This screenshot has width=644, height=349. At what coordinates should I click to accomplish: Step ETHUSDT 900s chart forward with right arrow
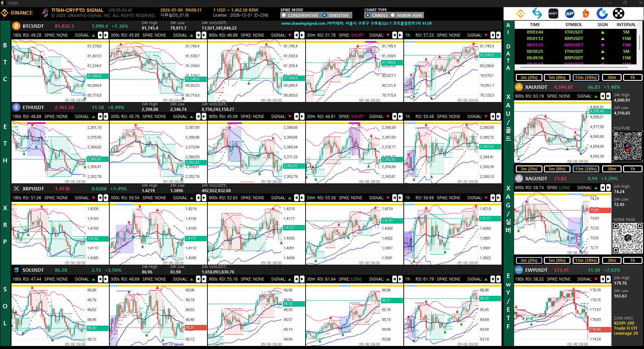(x=302, y=116)
